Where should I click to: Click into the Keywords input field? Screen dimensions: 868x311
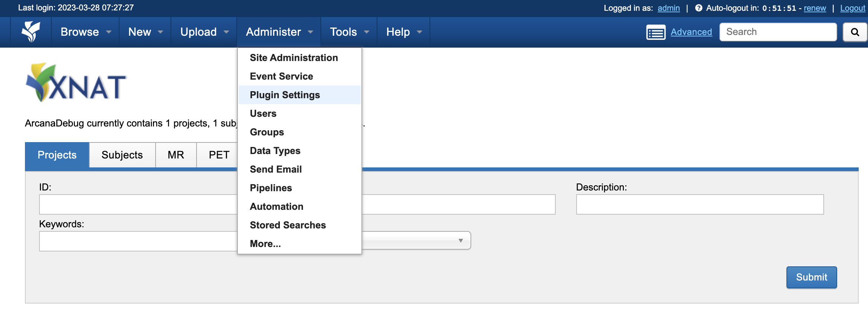[x=138, y=241]
